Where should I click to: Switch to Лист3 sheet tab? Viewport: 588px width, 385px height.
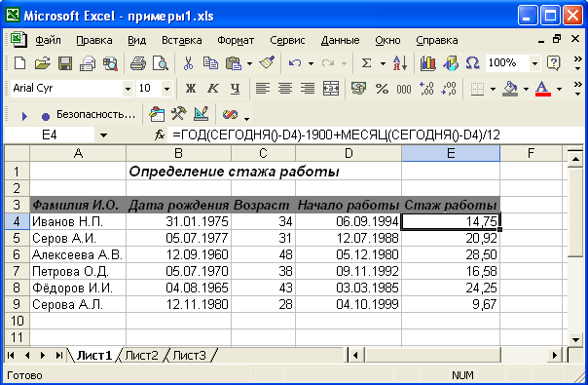click(x=190, y=356)
